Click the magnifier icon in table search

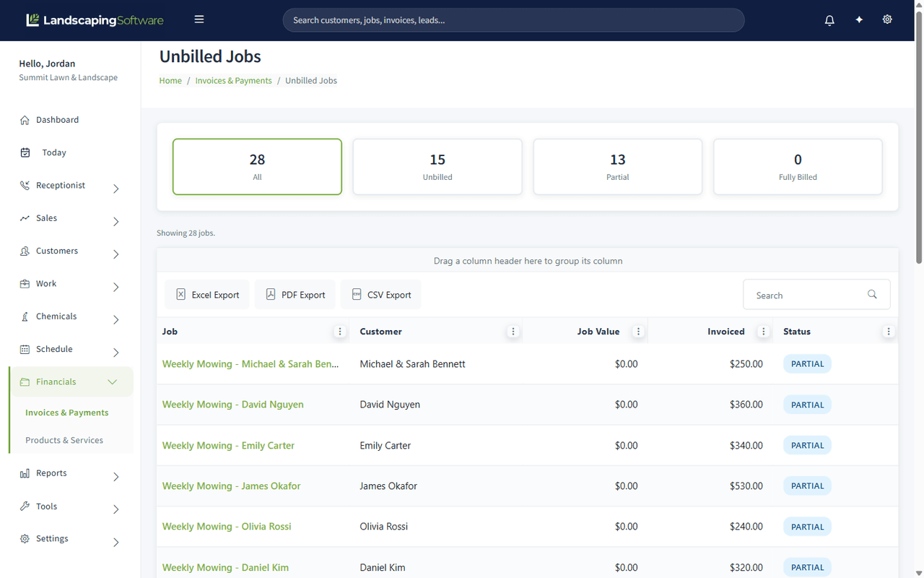point(872,295)
